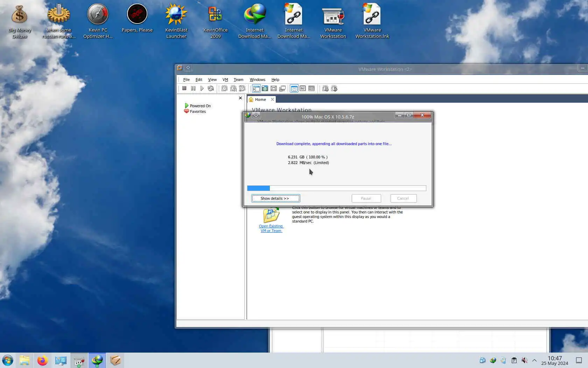588x368 pixels.
Task: Click the Cancel button in download dialog
Action: 404,198
